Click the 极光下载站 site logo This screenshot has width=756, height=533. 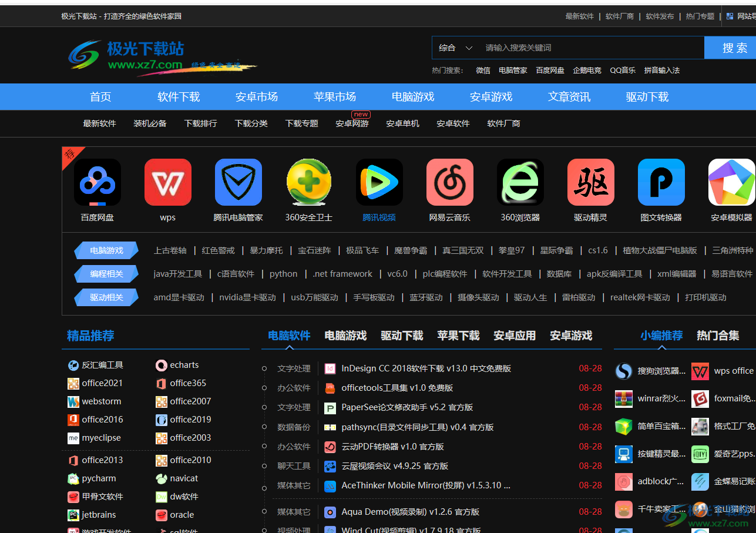(x=163, y=57)
